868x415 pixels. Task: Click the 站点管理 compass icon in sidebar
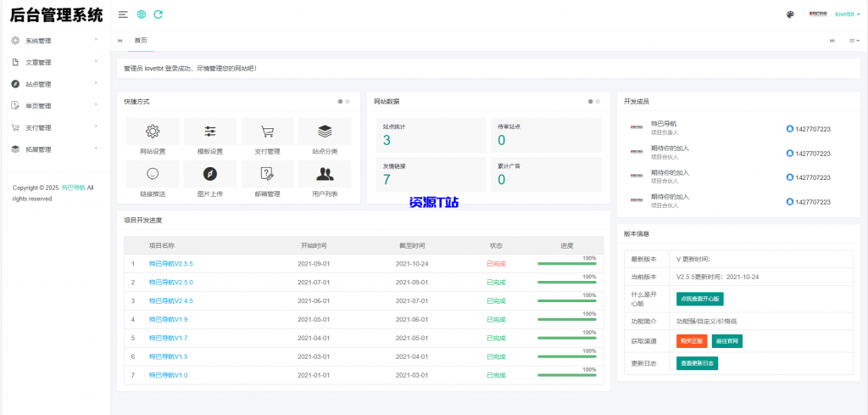(x=15, y=84)
